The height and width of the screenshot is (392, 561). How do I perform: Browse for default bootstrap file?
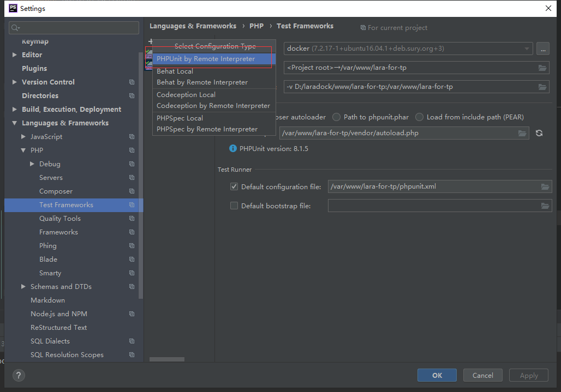pyautogui.click(x=545, y=206)
